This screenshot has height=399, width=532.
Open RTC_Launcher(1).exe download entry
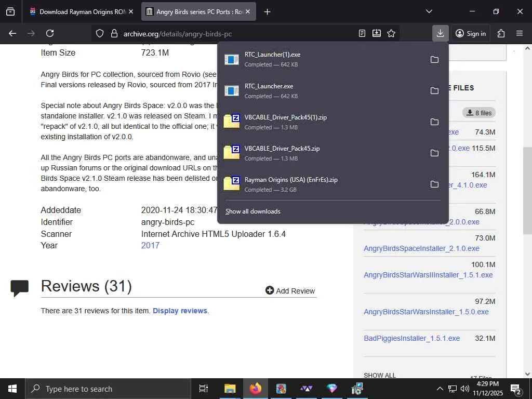click(322, 59)
